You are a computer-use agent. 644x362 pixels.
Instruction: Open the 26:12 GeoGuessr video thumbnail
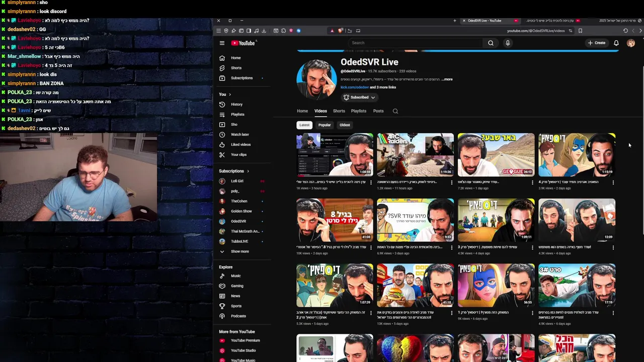click(x=496, y=154)
